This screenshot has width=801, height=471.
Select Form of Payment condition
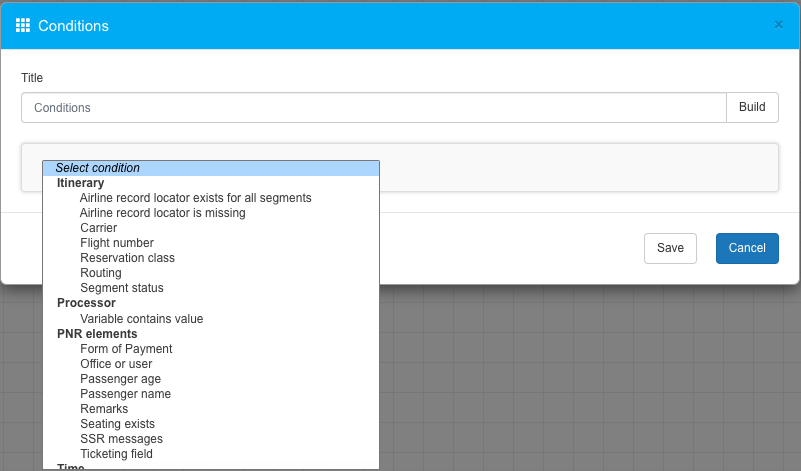point(126,349)
